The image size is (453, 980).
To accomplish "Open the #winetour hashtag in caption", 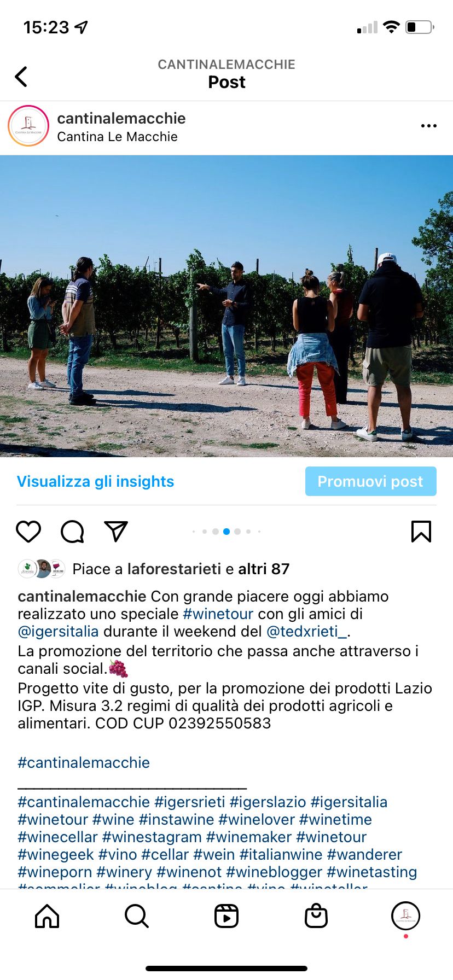I will click(x=218, y=614).
